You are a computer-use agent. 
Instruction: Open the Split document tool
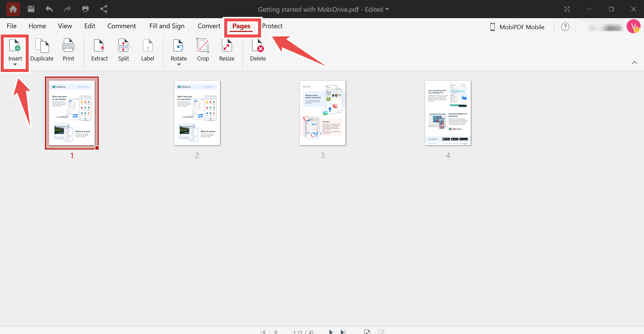123,50
